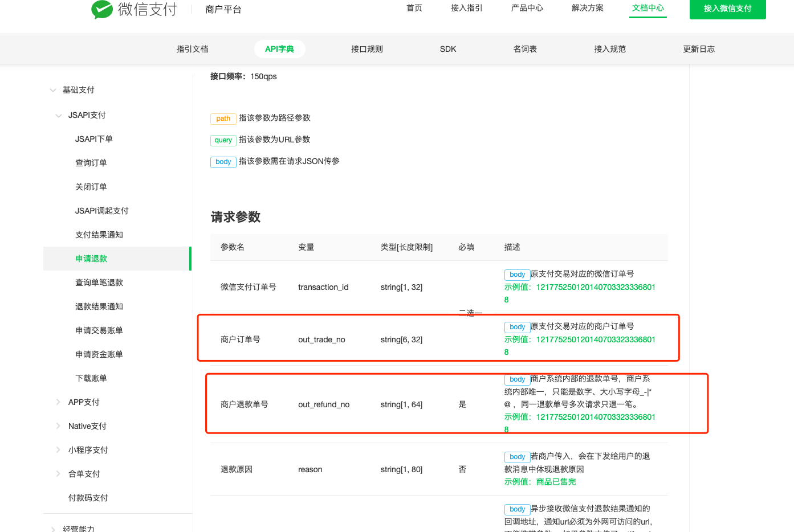Click the body tag in transaction_id row
Screen dimensions: 794x532
click(518, 275)
